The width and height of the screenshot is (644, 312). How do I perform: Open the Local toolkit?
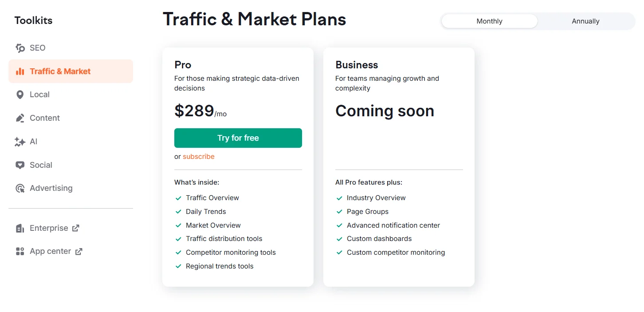pos(39,95)
